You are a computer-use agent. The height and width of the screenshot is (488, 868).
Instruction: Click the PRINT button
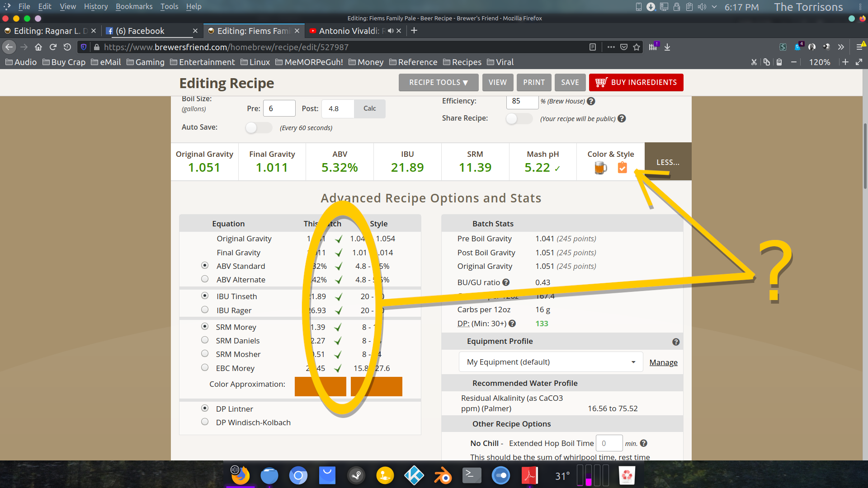[x=534, y=82]
